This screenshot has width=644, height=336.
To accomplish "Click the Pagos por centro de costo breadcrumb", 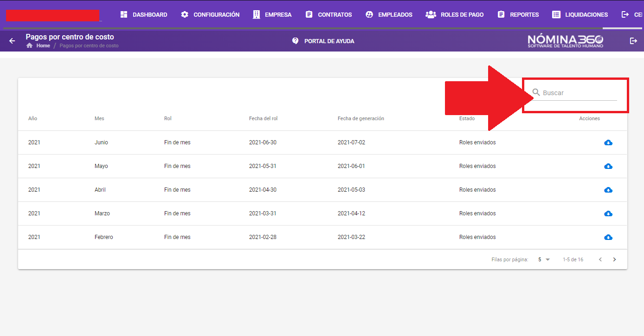I will [89, 45].
